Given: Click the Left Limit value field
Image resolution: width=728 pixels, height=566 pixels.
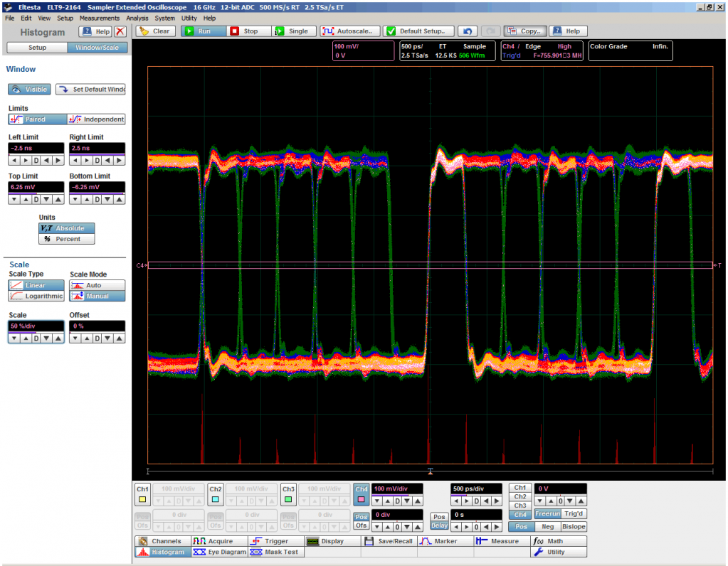Looking at the screenshot, I should click(36, 148).
